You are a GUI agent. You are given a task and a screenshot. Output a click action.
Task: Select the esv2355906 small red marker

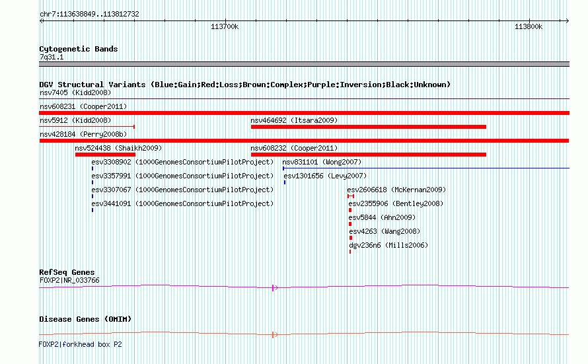pyautogui.click(x=350, y=210)
